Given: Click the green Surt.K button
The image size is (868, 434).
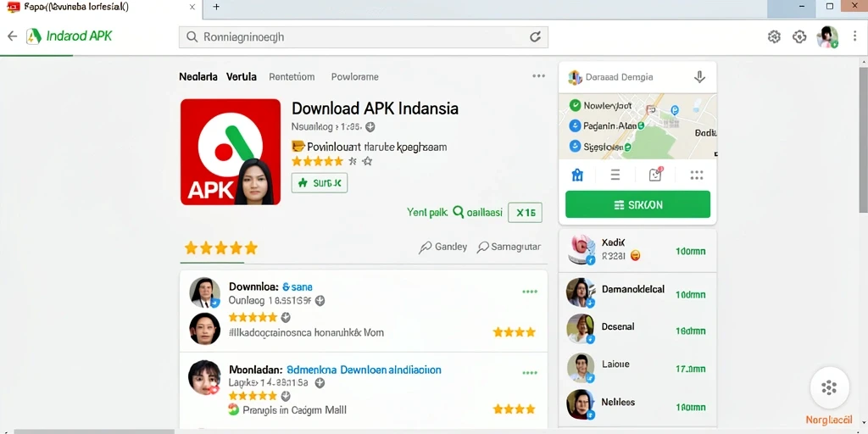Looking at the screenshot, I should click(320, 183).
